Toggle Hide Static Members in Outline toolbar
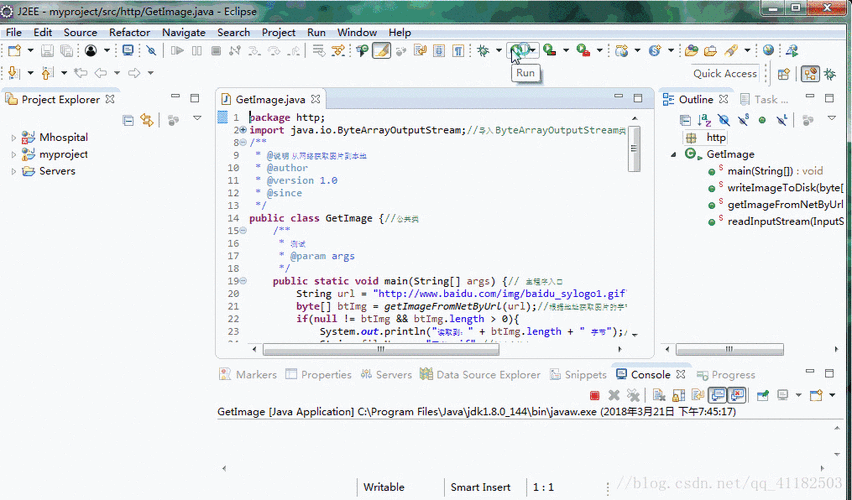The image size is (852, 500). pyautogui.click(x=743, y=120)
